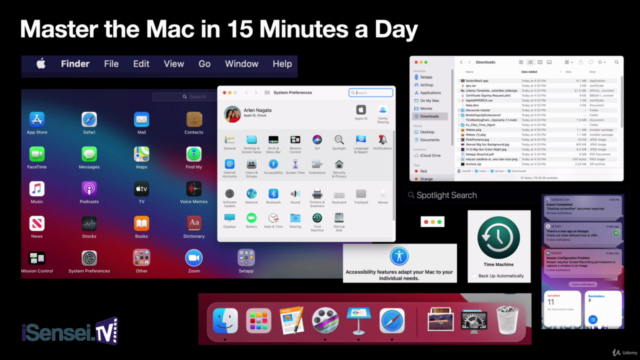Open Keynote from the Dock
The height and width of the screenshot is (360, 640).
[x=358, y=321]
